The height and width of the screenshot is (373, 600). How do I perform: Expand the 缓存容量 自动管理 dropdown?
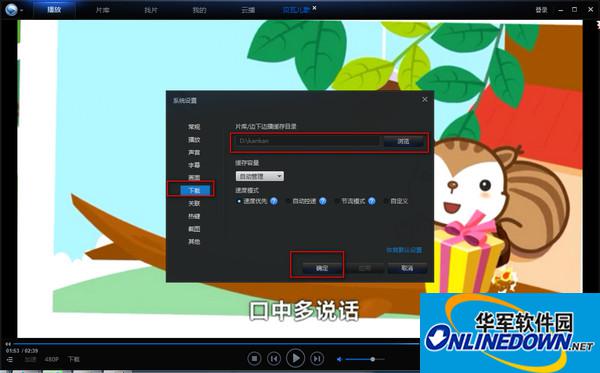260,176
